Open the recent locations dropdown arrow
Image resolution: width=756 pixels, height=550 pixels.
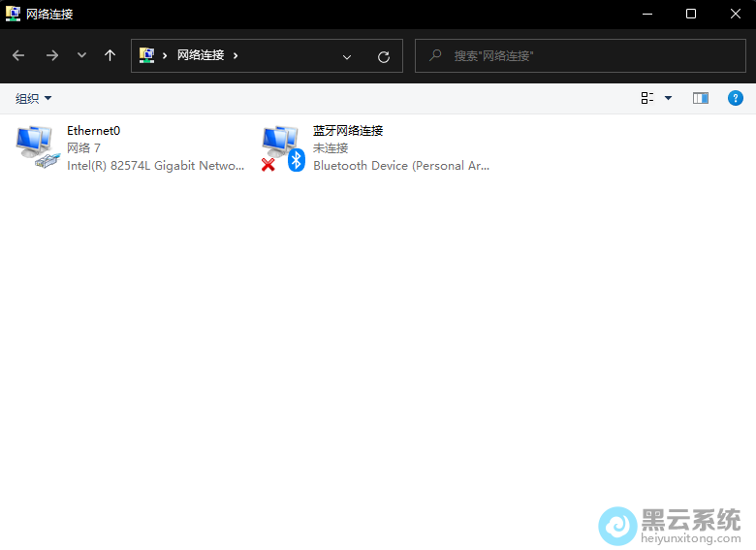(x=81, y=56)
